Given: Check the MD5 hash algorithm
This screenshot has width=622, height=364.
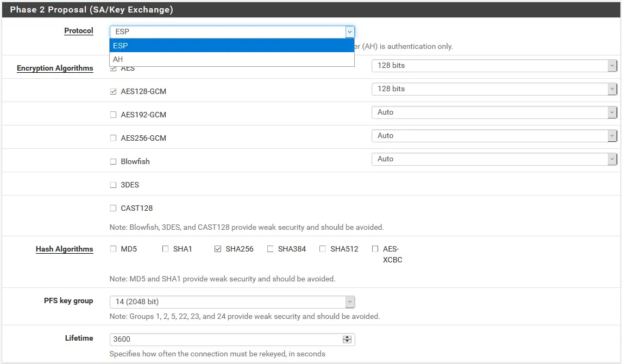Looking at the screenshot, I should (x=113, y=249).
